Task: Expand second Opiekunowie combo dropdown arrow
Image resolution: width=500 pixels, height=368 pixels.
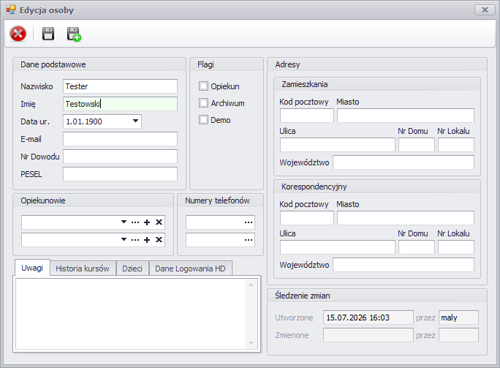Action: tap(124, 240)
